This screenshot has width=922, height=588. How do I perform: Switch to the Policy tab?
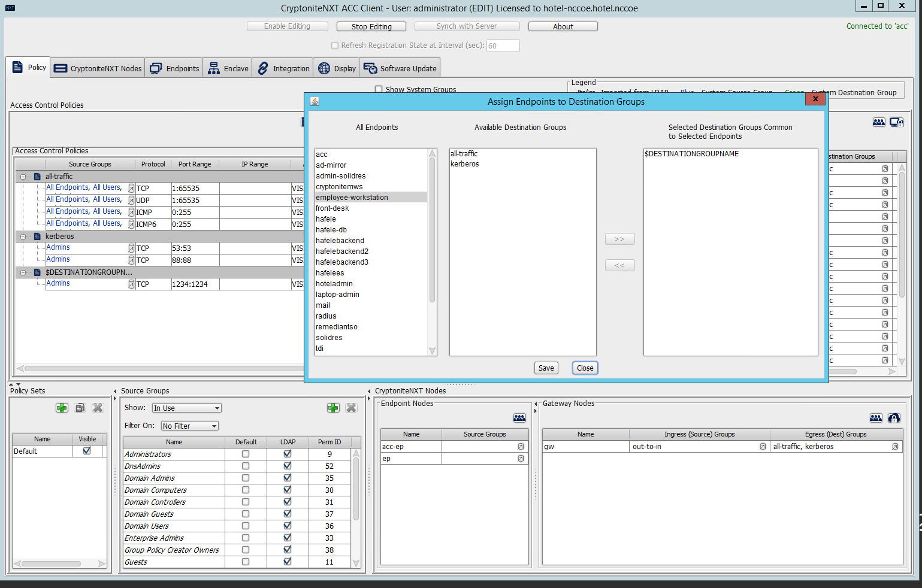(28, 67)
